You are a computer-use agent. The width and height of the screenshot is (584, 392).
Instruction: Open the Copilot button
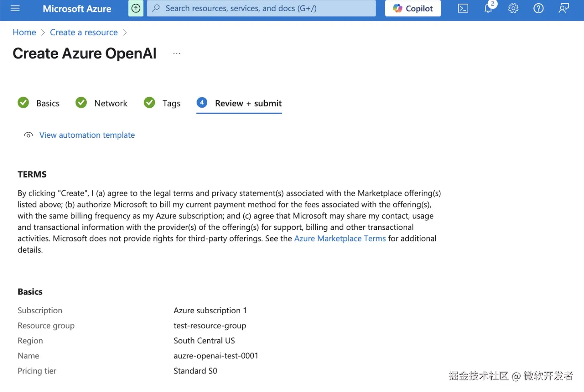[x=413, y=8]
